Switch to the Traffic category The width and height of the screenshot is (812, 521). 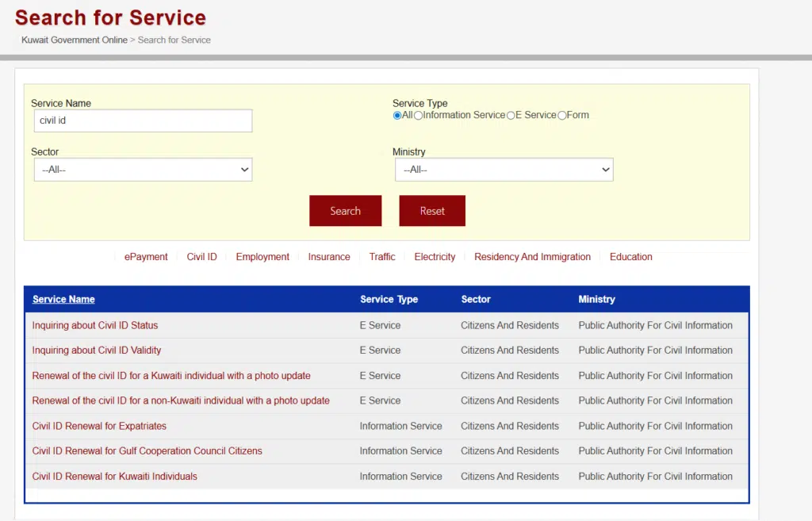[x=382, y=257]
